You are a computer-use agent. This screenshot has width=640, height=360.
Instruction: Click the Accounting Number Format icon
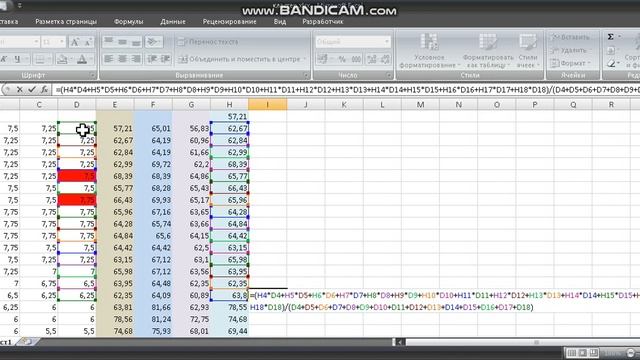pyautogui.click(x=322, y=60)
